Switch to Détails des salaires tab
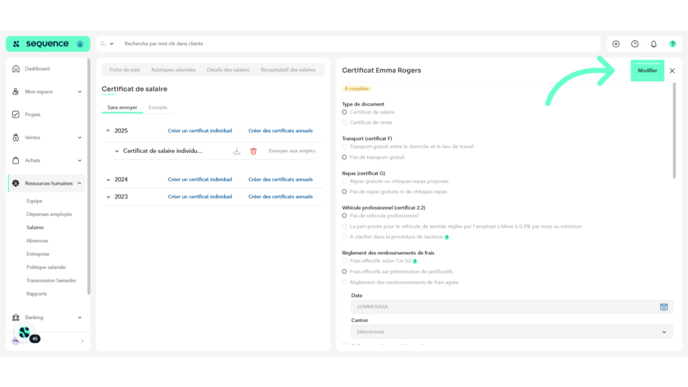 click(228, 70)
